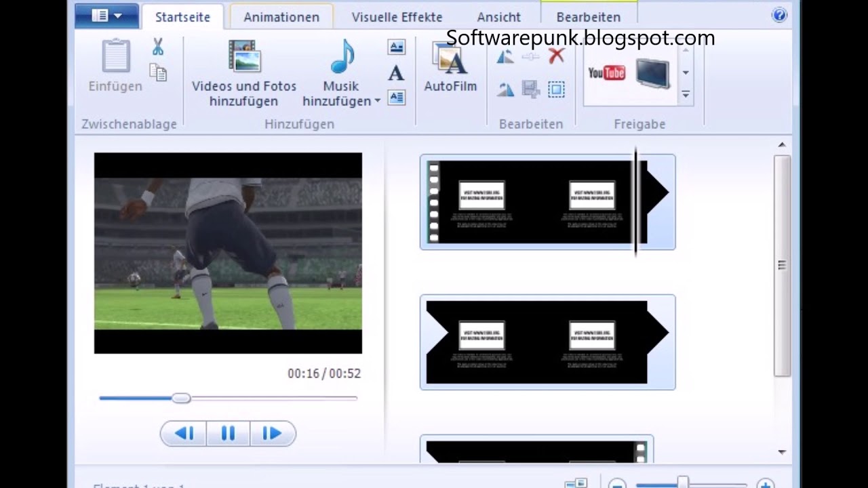868x488 pixels.
Task: Click the zoom slider handle
Action: click(683, 483)
